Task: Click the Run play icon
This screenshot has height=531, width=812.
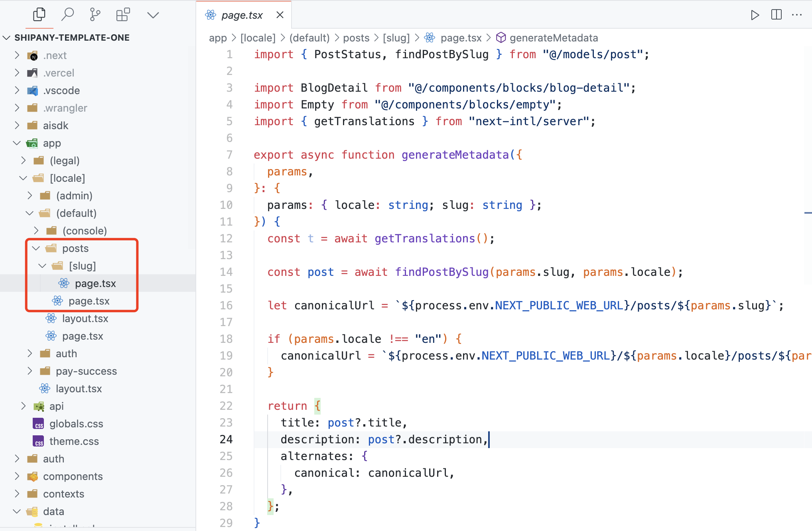Action: coord(755,15)
